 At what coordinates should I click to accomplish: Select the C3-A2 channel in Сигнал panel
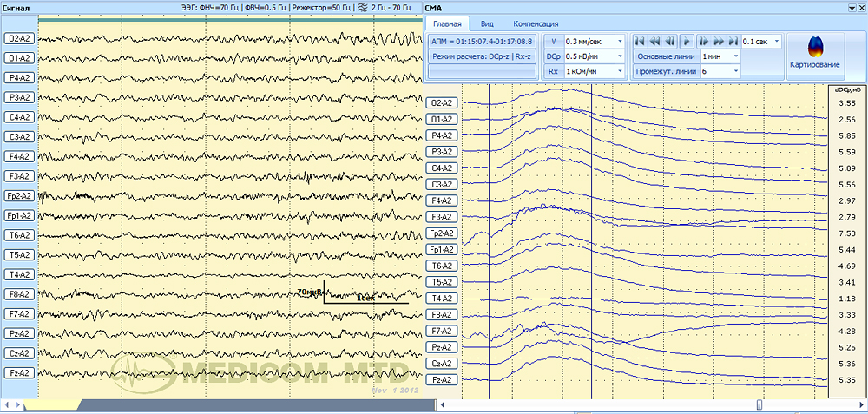click(x=19, y=137)
